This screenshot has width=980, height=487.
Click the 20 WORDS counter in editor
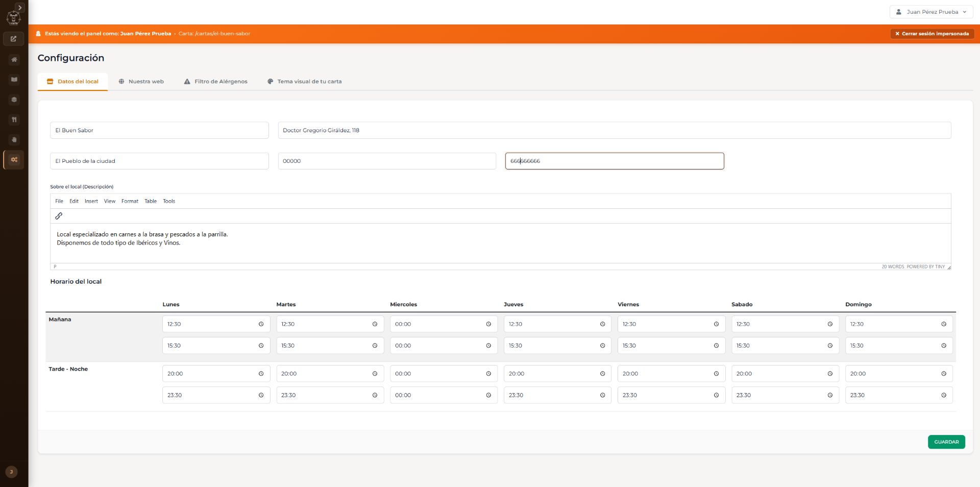[x=893, y=266]
